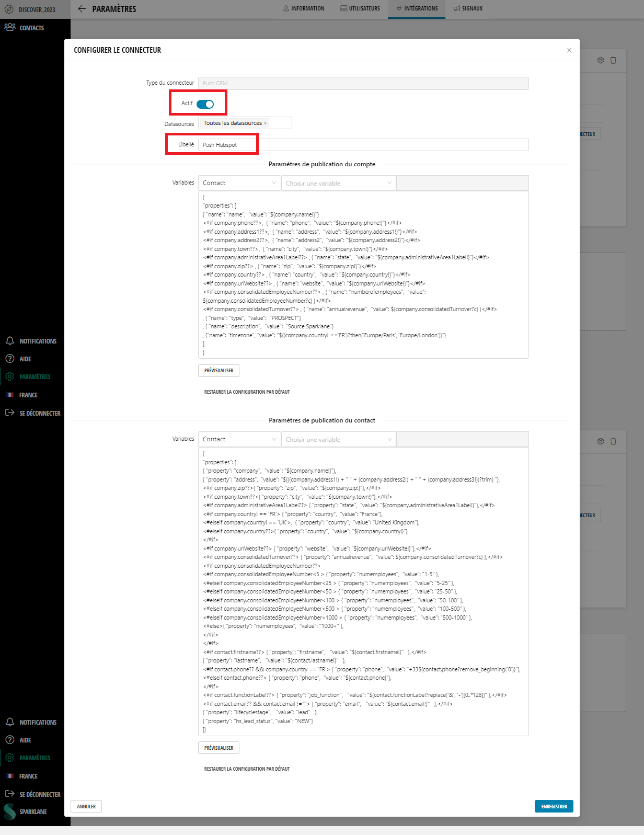
Task: Click the Sparklane logo in the sidebar
Action: point(10,811)
